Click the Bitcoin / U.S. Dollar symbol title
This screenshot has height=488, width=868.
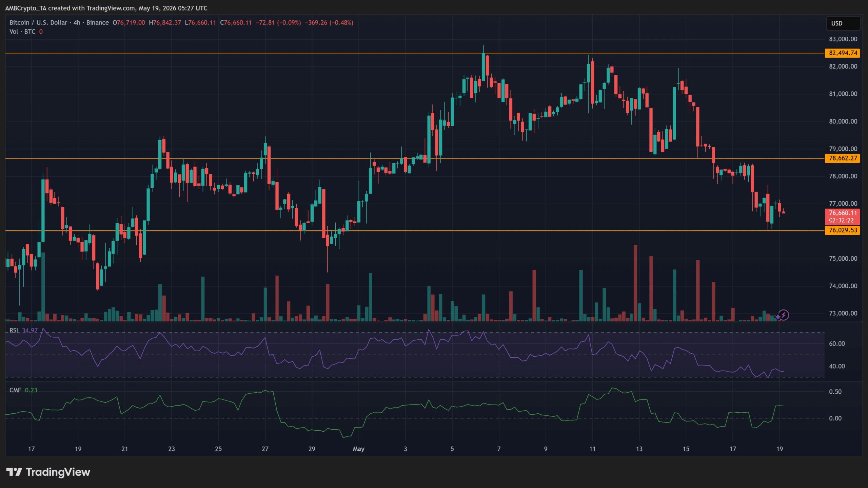point(38,22)
